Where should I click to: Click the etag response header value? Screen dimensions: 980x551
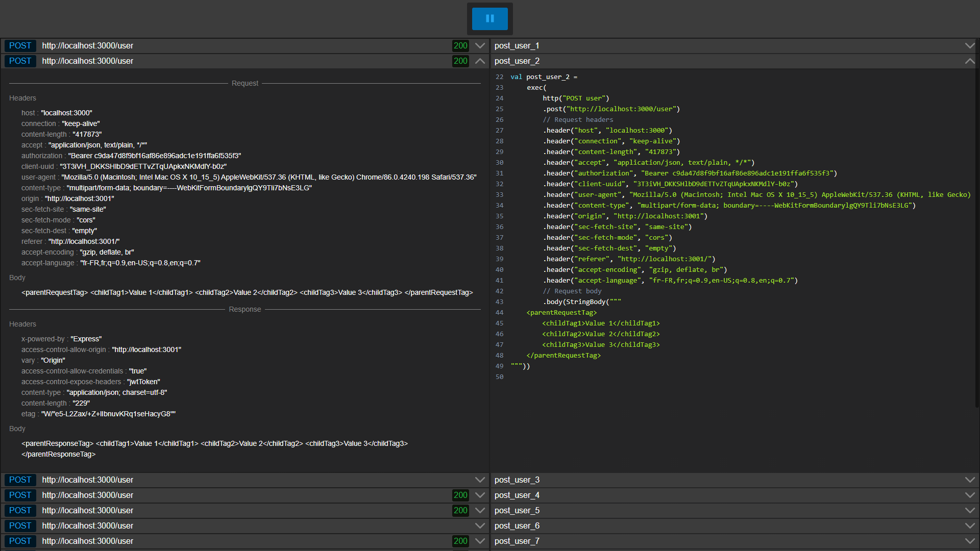(108, 414)
